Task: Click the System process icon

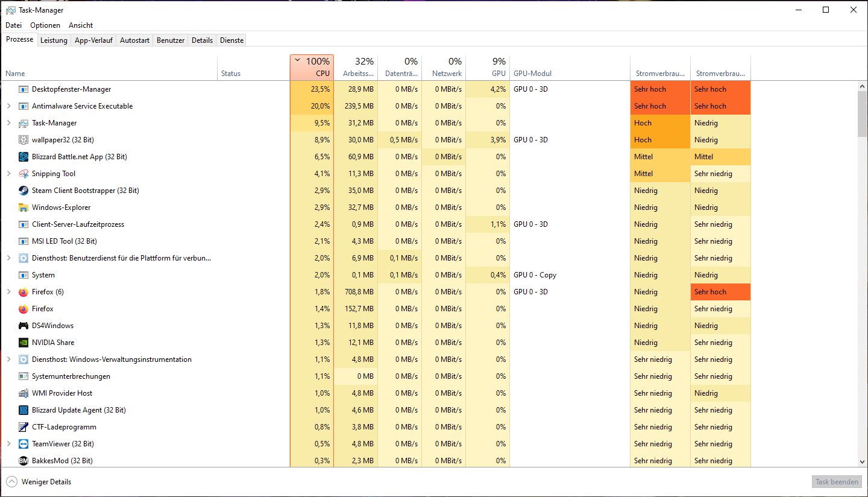Action: pos(24,275)
